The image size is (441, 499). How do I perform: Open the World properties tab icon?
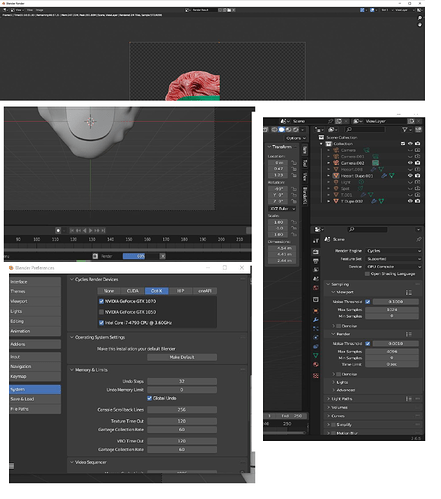click(x=316, y=287)
